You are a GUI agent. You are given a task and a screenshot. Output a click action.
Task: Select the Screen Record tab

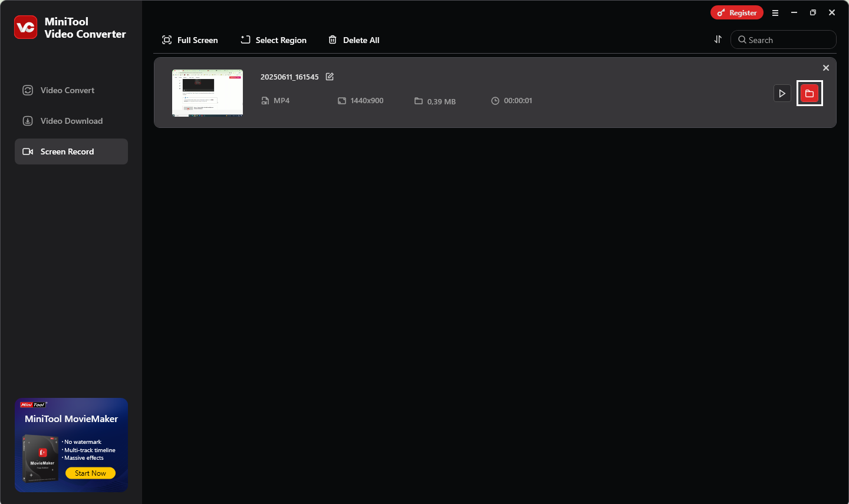pos(71,151)
